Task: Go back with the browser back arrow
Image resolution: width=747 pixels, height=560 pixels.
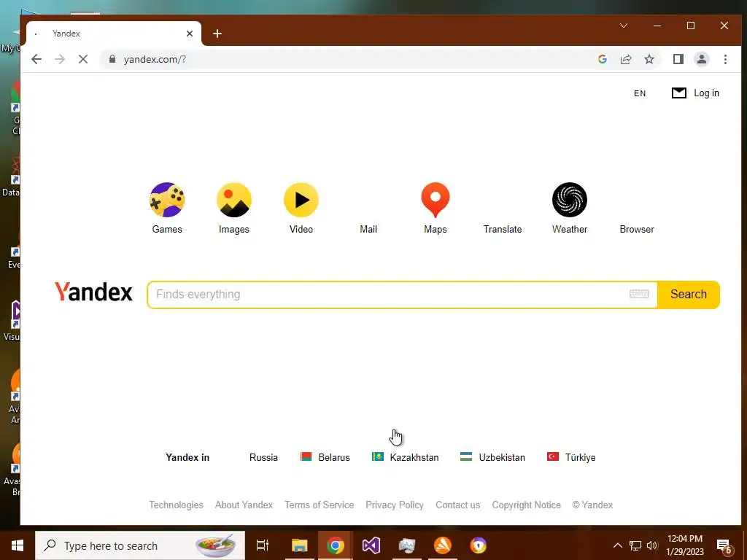Action: [x=36, y=59]
